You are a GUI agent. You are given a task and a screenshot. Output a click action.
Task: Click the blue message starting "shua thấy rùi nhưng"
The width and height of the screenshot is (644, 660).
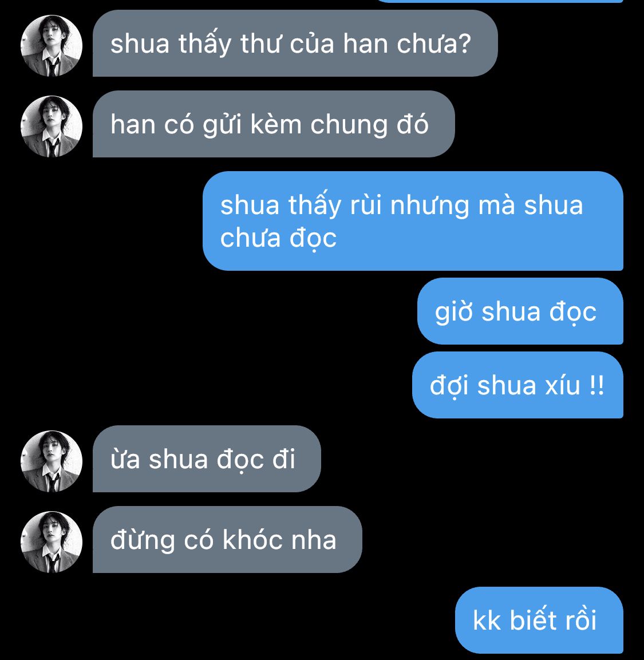click(x=413, y=221)
